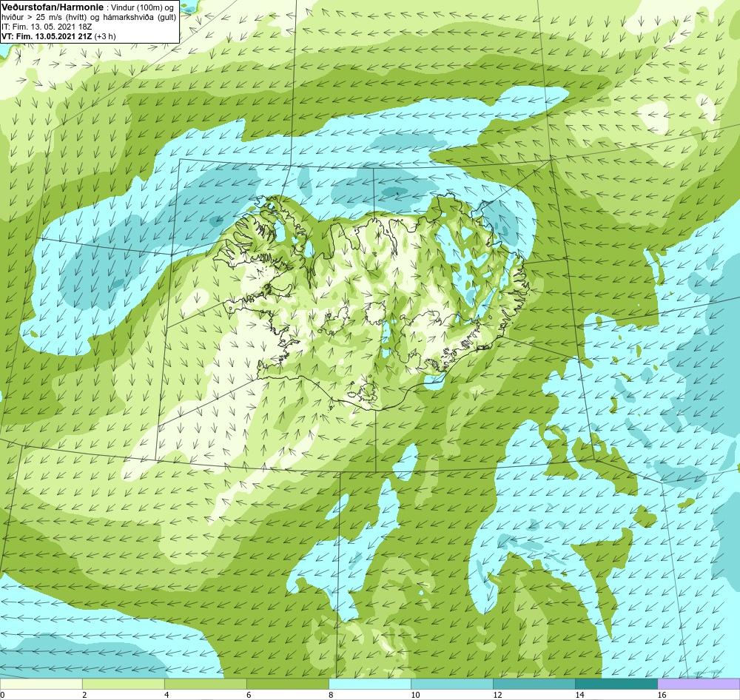Click the 'IT: Fim. 13. 05. 2021 18Z' line
This screenshot has width=740, height=700.
(x=46, y=27)
